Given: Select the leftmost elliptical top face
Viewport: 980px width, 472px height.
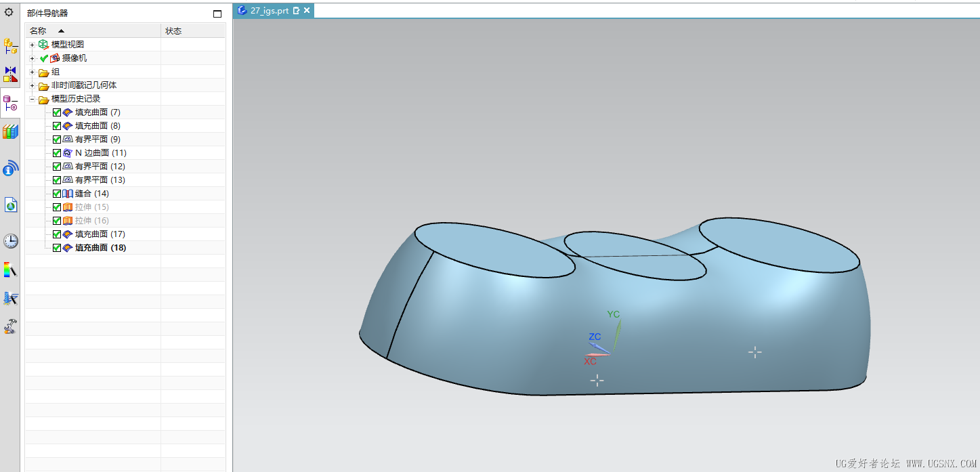Looking at the screenshot, I should [x=494, y=251].
